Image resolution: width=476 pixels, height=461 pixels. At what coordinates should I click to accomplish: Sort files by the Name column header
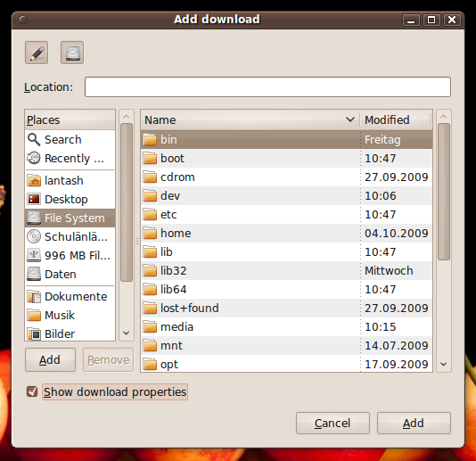pyautogui.click(x=250, y=120)
